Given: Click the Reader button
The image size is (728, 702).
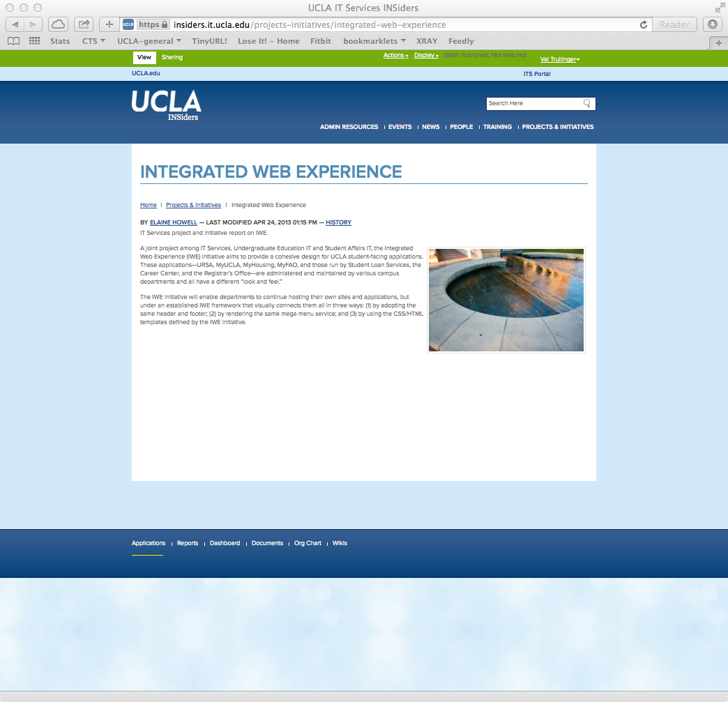Looking at the screenshot, I should (x=674, y=24).
